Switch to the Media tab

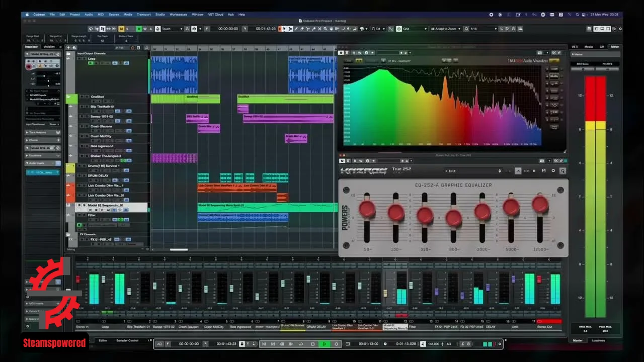[x=588, y=47]
